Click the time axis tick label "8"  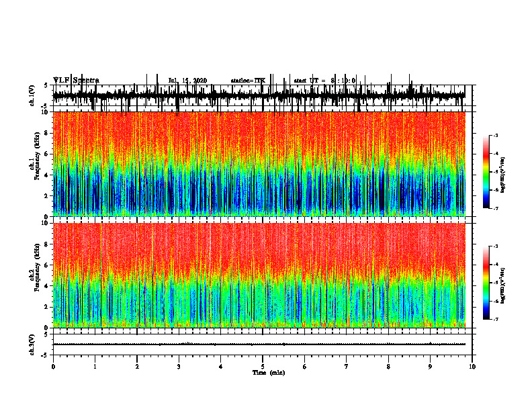388,367
